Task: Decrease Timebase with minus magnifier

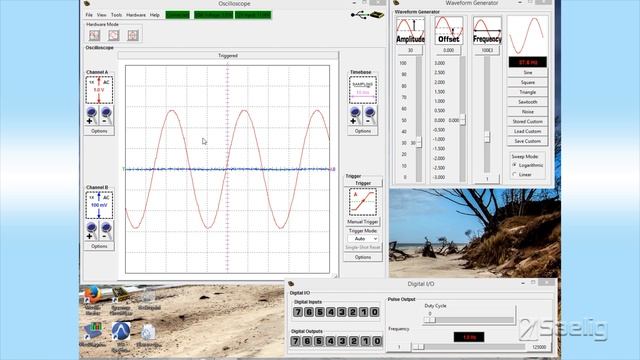Action: click(370, 116)
